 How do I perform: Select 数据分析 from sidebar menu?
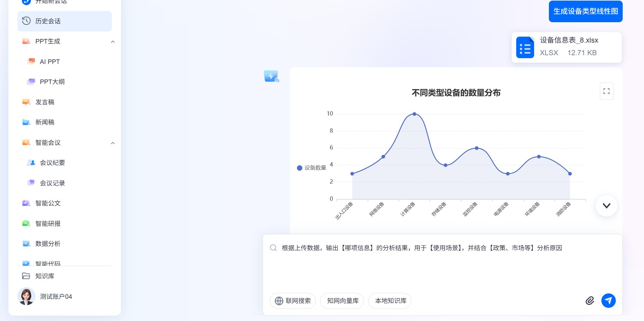[x=48, y=244]
